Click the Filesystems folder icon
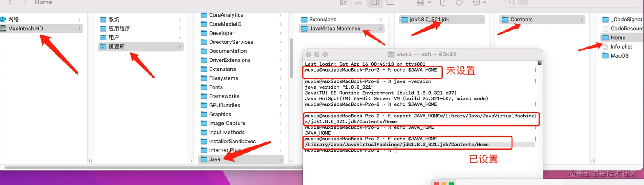Viewport: 644px width, 185px height. pyautogui.click(x=204, y=78)
